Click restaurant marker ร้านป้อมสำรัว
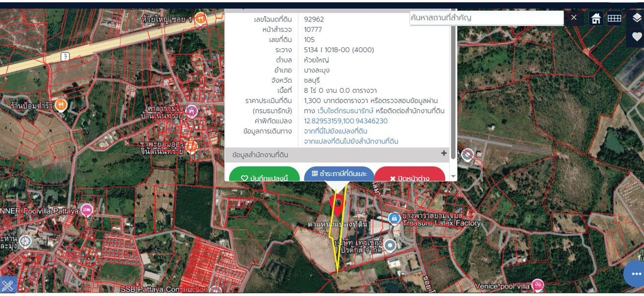 [61, 104]
